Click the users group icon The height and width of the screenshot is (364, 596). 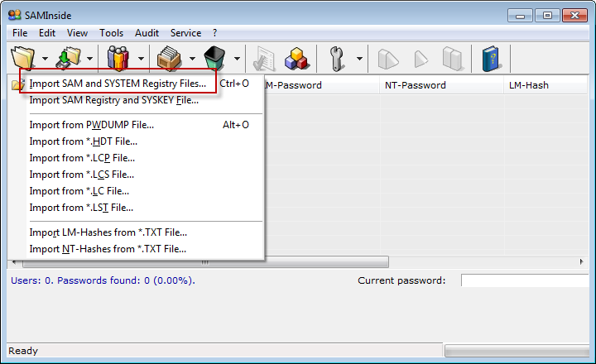118,58
